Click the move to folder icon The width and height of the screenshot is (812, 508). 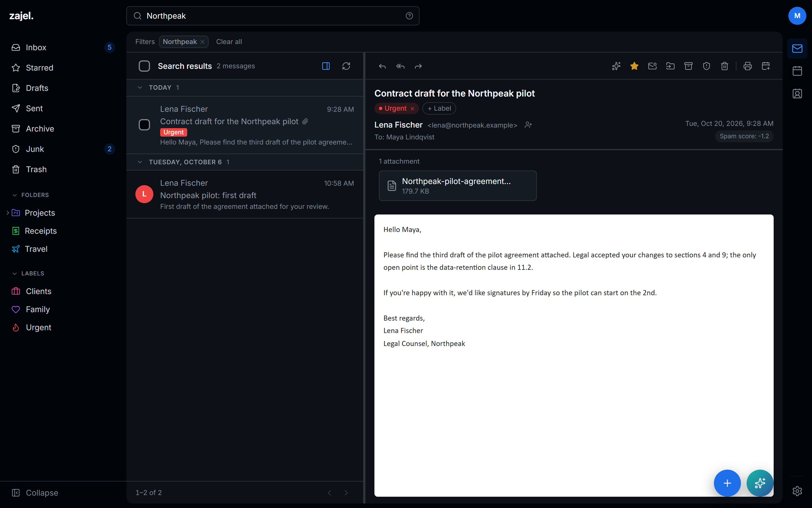[670, 66]
